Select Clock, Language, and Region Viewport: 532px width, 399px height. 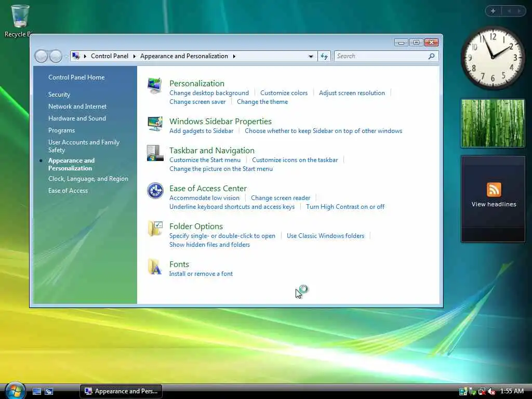click(x=88, y=179)
